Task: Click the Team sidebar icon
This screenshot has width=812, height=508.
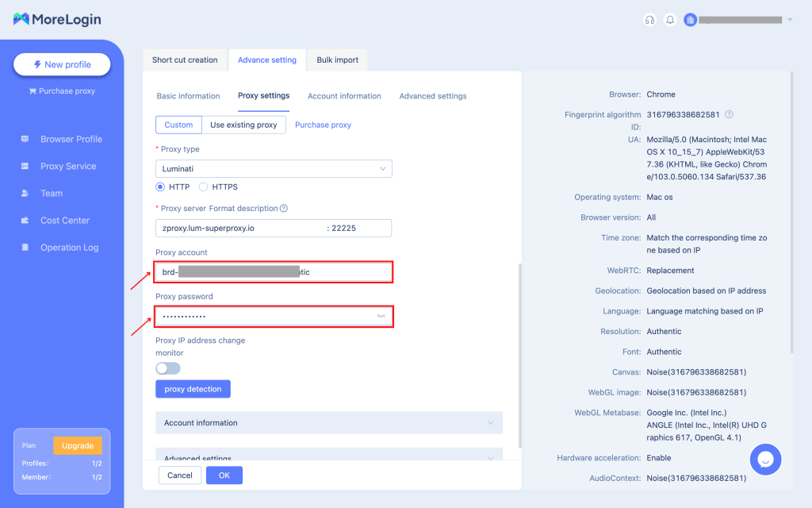Action: point(25,194)
